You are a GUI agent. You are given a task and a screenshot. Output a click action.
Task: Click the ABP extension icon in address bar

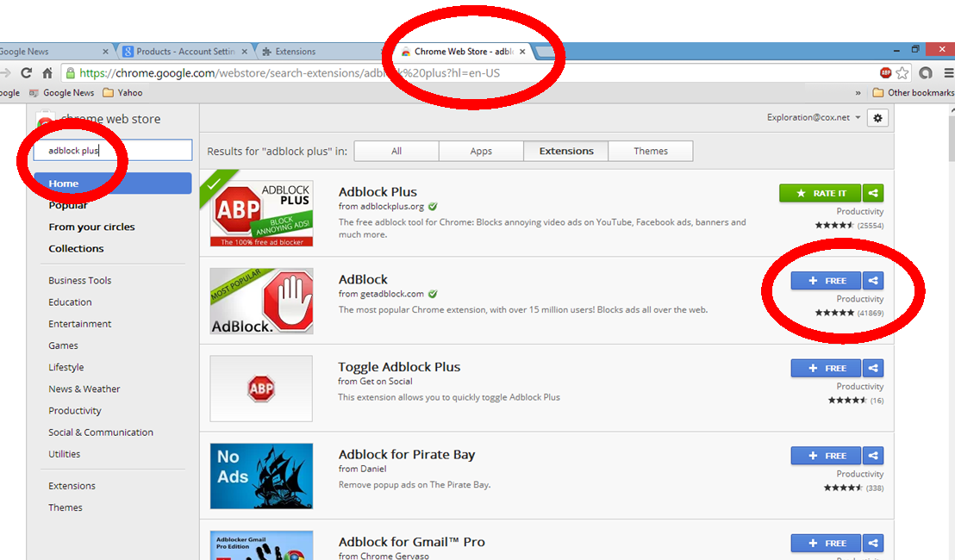[x=885, y=73]
